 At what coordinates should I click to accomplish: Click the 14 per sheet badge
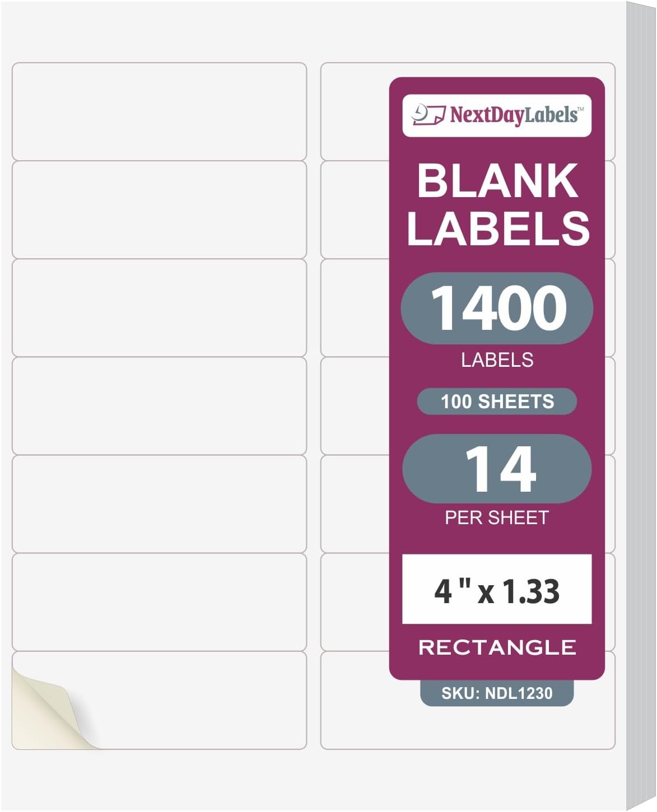497,469
